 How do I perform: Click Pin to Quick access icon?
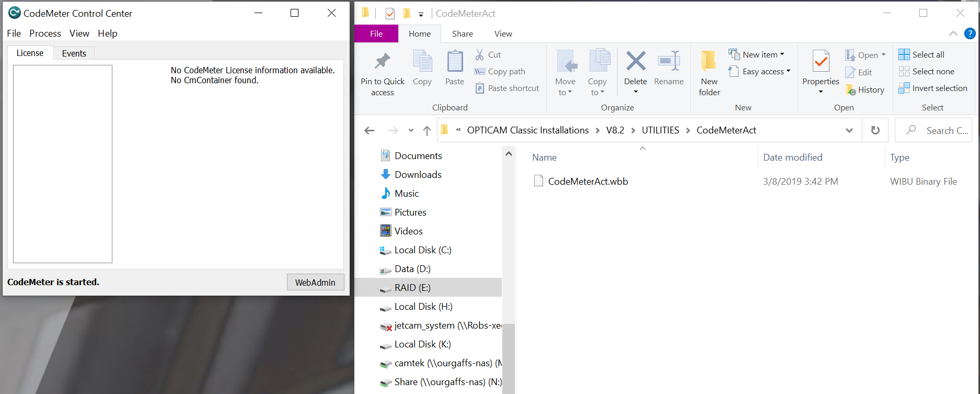click(383, 61)
